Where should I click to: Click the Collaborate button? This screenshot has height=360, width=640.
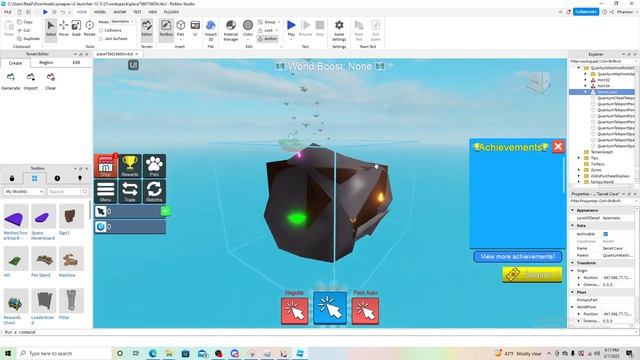coord(586,12)
